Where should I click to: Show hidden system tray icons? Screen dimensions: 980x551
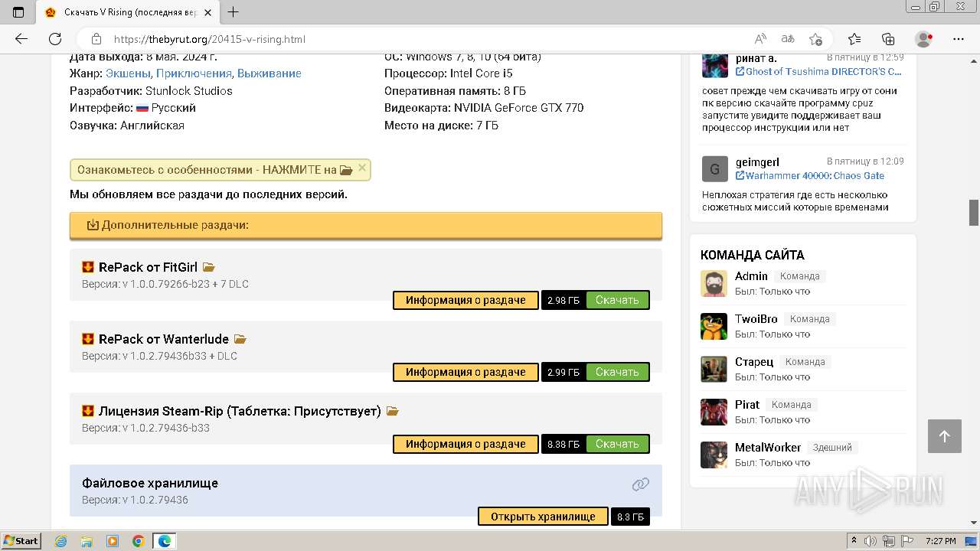854,541
